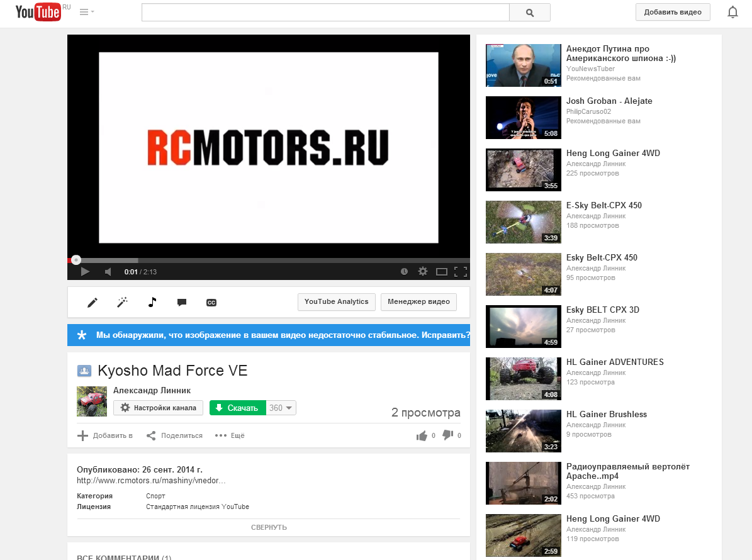This screenshot has width=752, height=560.
Task: Click Добавить в plus icon
Action: click(82, 436)
